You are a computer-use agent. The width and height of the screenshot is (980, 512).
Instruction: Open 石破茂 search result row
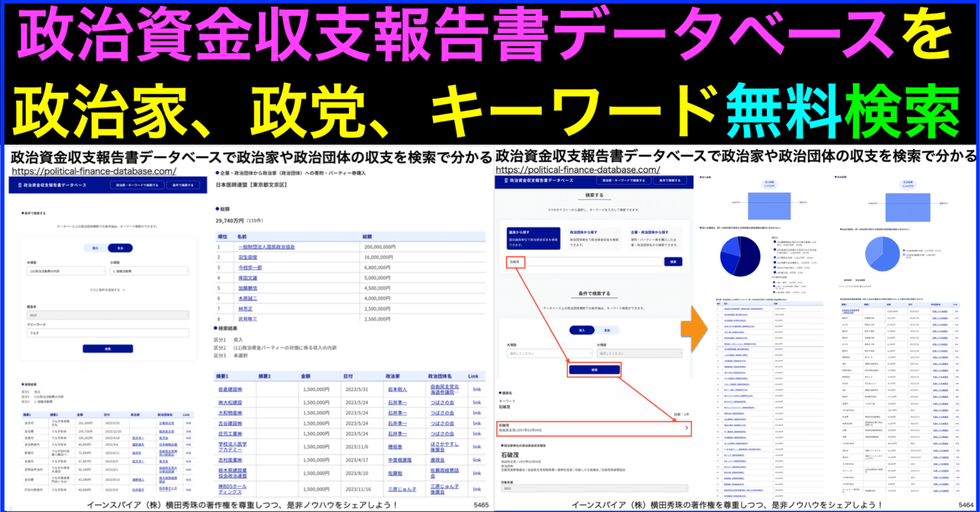tap(594, 428)
